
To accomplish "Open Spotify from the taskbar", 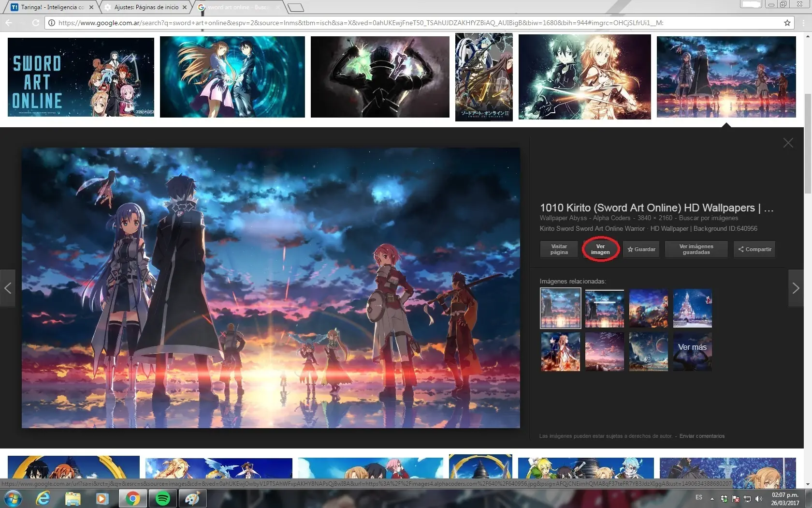I will 163,498.
